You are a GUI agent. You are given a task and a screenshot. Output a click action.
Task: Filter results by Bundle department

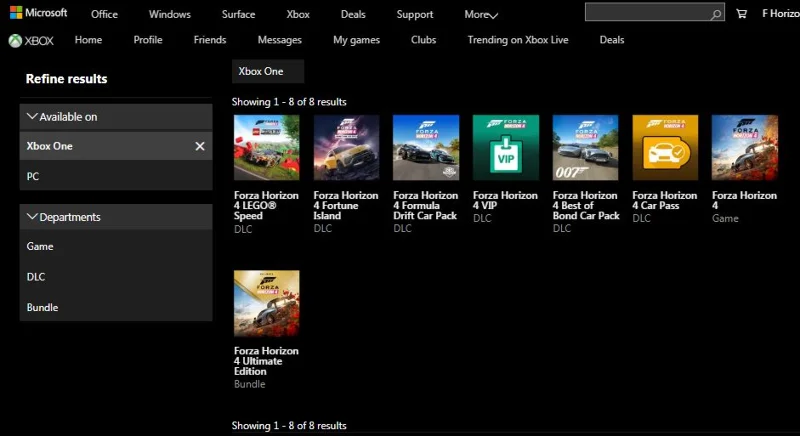click(x=42, y=307)
